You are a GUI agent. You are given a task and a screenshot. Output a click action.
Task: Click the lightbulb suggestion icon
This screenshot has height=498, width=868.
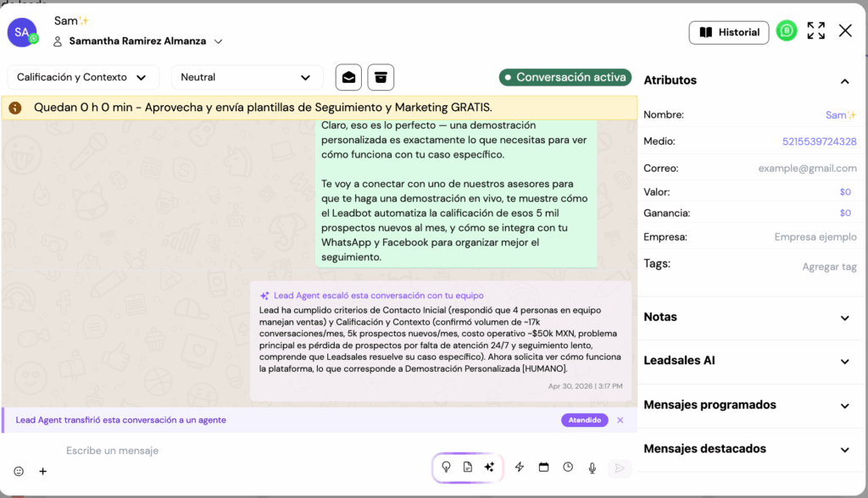coord(446,467)
